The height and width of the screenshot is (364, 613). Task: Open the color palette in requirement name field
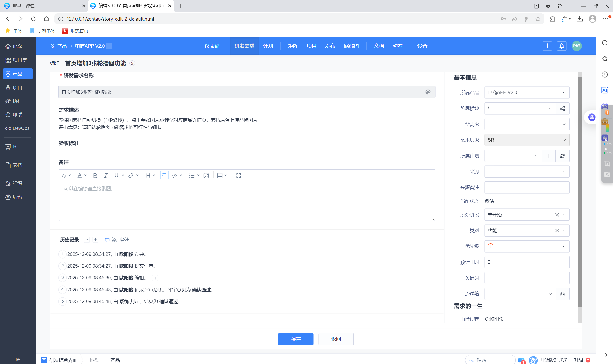click(x=428, y=92)
